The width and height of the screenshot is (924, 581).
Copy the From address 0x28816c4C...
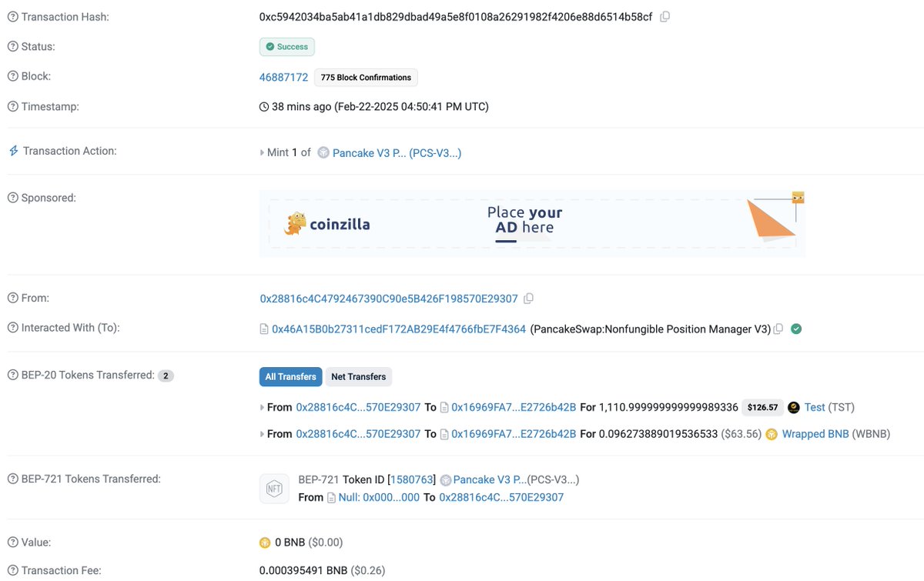[529, 299]
